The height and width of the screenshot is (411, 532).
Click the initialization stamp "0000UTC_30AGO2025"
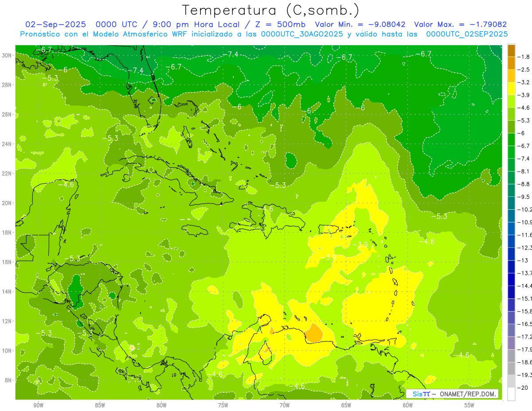click(302, 34)
